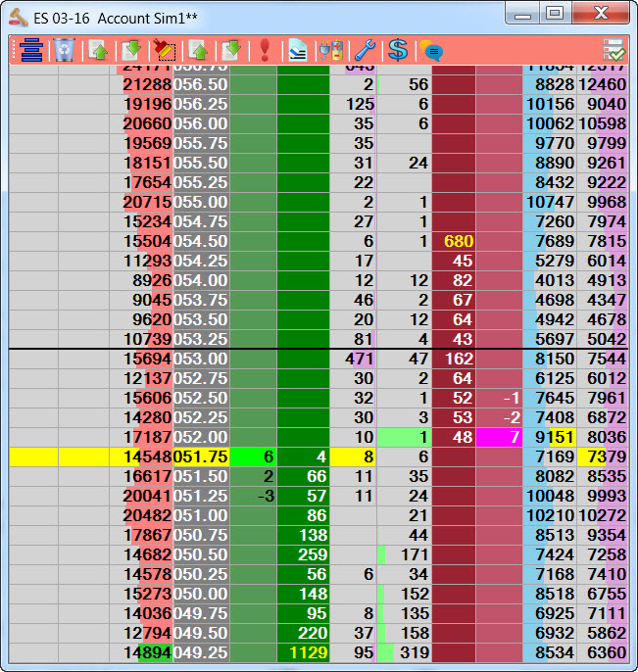Click the yellow 680 ask size cell

coord(454,241)
